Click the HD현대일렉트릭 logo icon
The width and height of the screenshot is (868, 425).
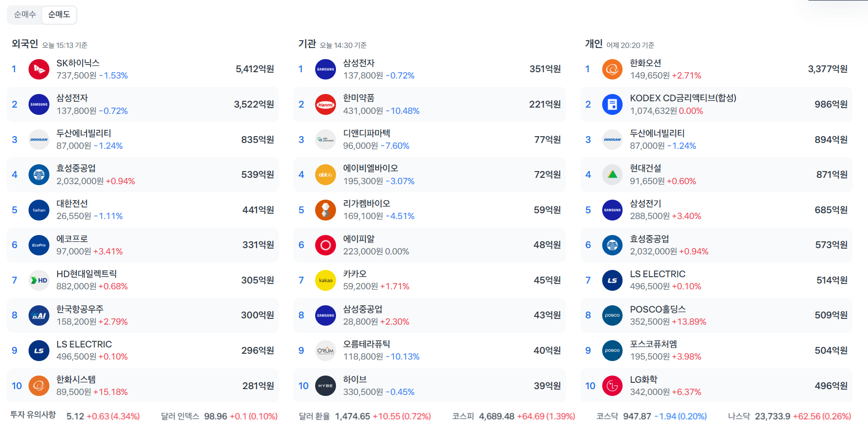39,280
